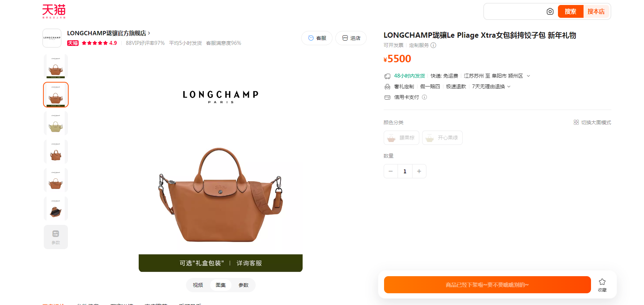
Task: Select the 开心果绿 color option
Action: [442, 138]
